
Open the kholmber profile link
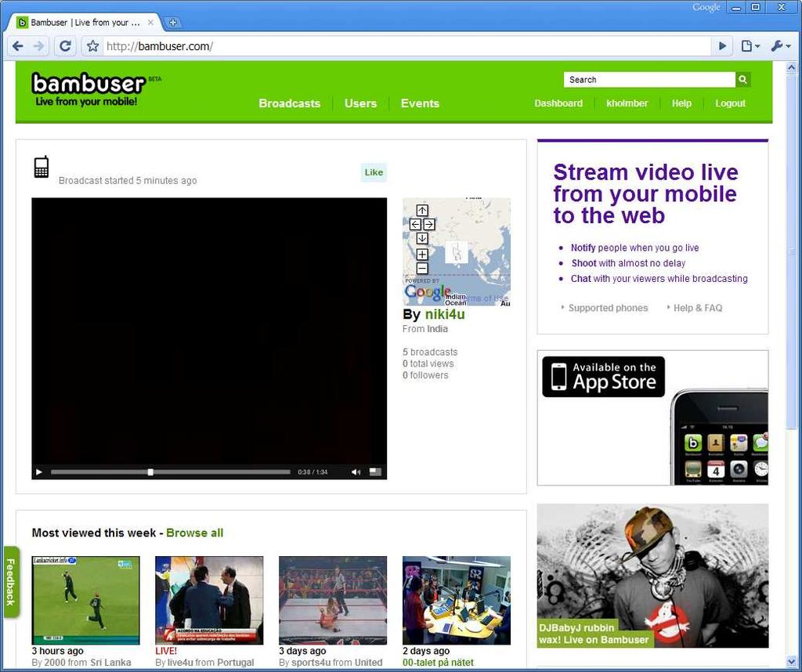coord(627,103)
